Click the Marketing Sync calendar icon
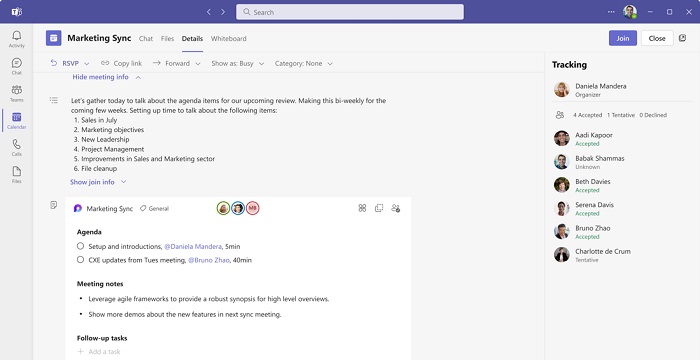The image size is (700, 360). [x=54, y=38]
